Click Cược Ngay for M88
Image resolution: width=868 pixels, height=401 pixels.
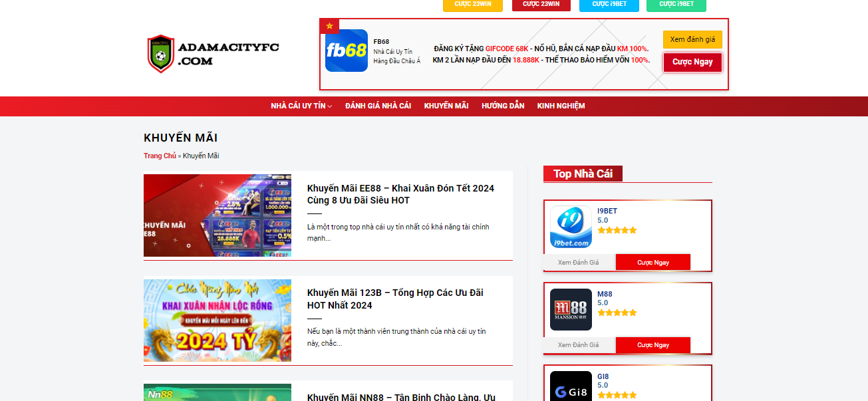point(653,344)
